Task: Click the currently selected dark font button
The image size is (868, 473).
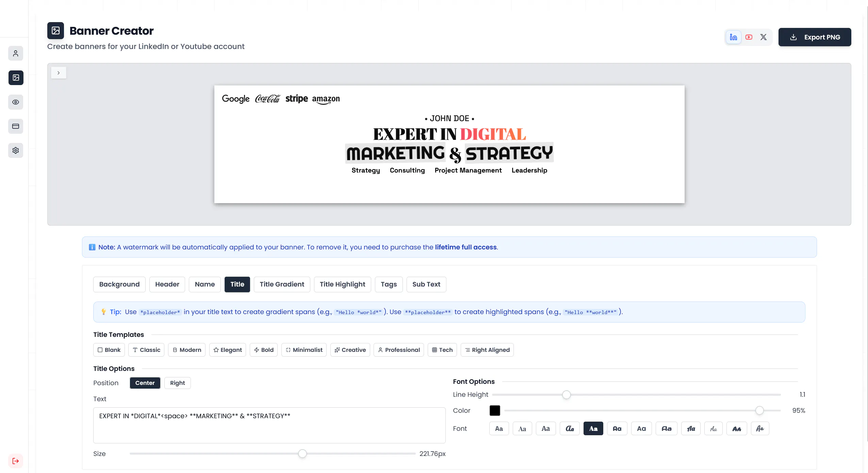Action: 593,429
